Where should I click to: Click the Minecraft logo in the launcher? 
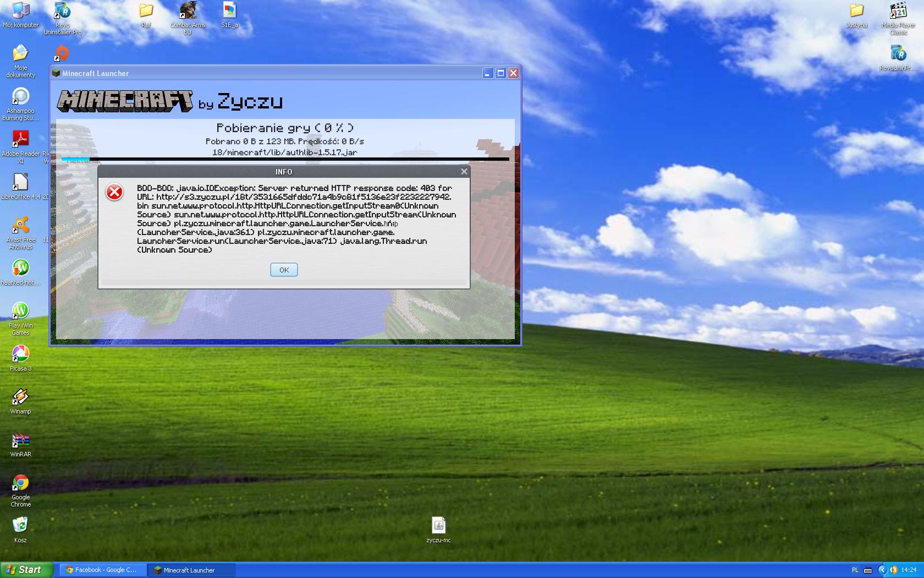click(x=125, y=101)
